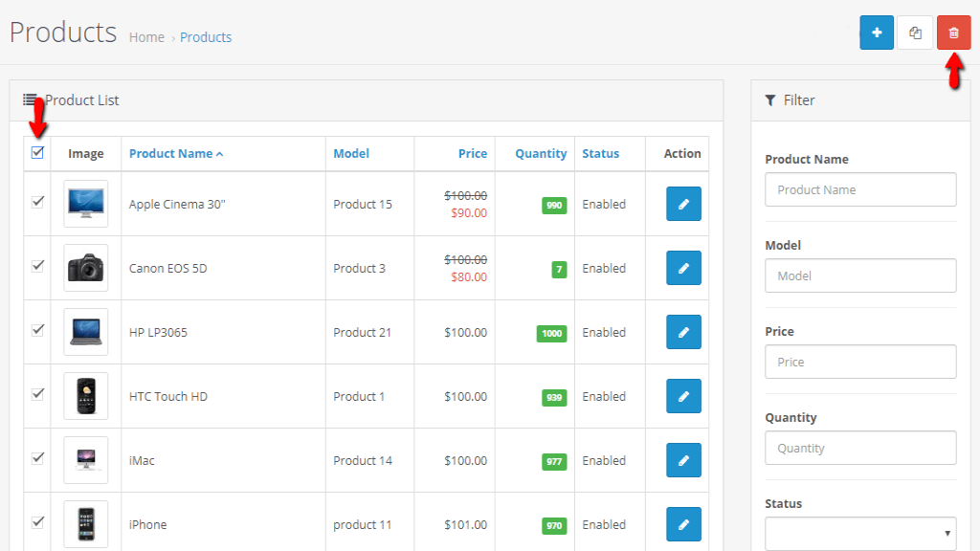
Task: Click the red Delete trash icon
Action: click(x=953, y=32)
